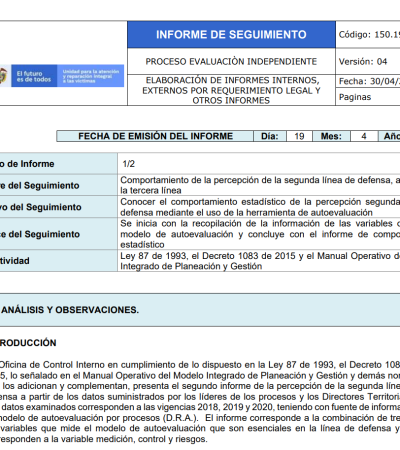Click the 'RODUCCIÓN' section heading
The width and height of the screenshot is (400, 450).
28,343
